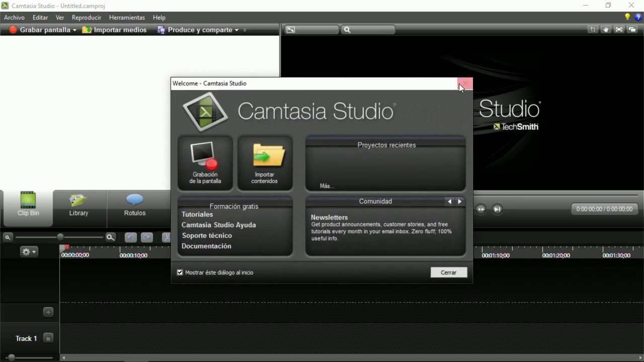Toggle the Track 1 lock icon
Viewport: 644px width, 362px height.
48,338
